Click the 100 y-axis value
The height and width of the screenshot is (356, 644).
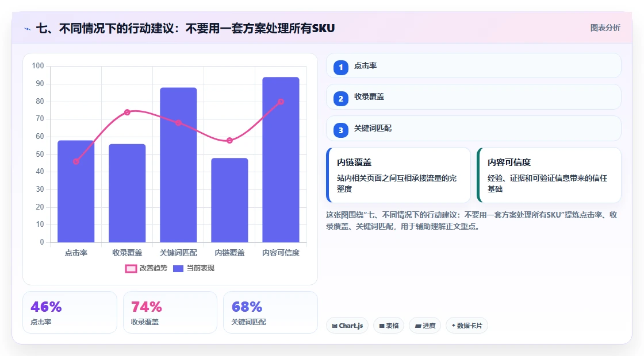pyautogui.click(x=38, y=65)
